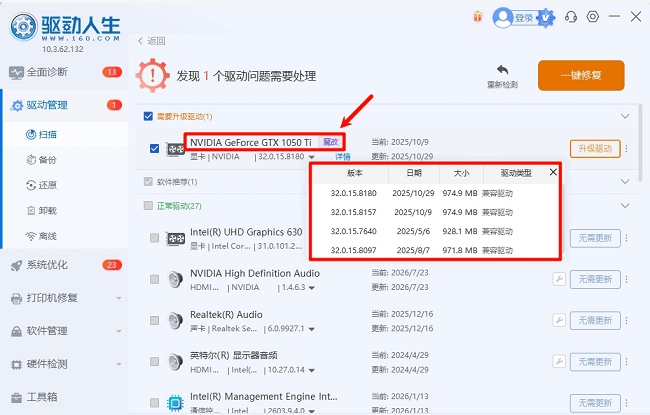The height and width of the screenshot is (415, 650).
Task: Open version dropdown next to 1.4.6.3
Action: tap(311, 288)
